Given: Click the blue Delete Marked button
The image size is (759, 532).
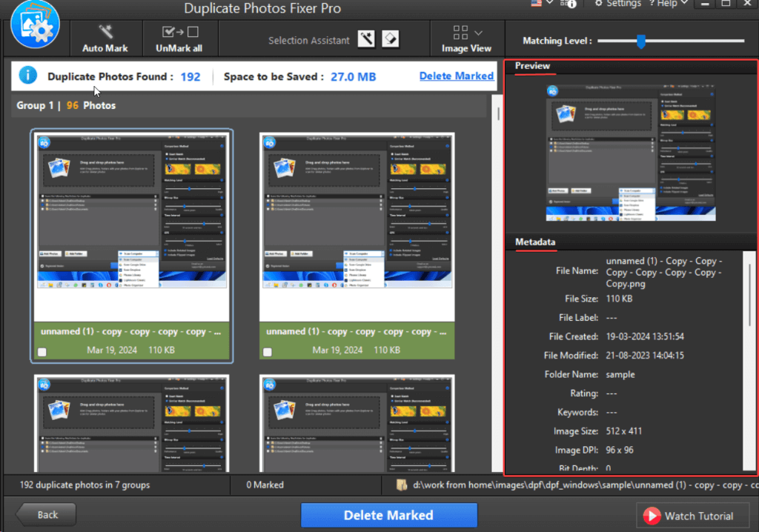Looking at the screenshot, I should pyautogui.click(x=388, y=515).
